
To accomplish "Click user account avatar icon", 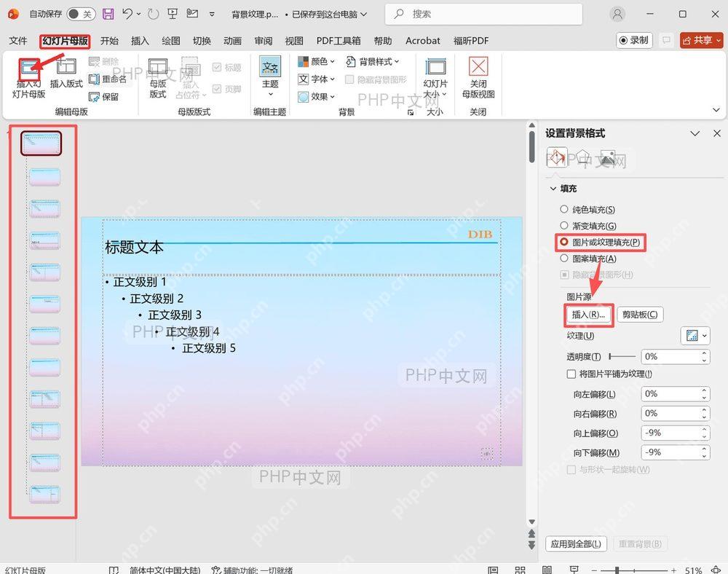I will pos(617,14).
